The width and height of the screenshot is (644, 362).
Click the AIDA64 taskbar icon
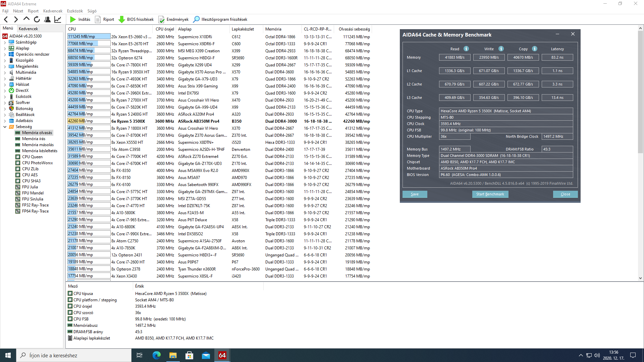(x=222, y=355)
